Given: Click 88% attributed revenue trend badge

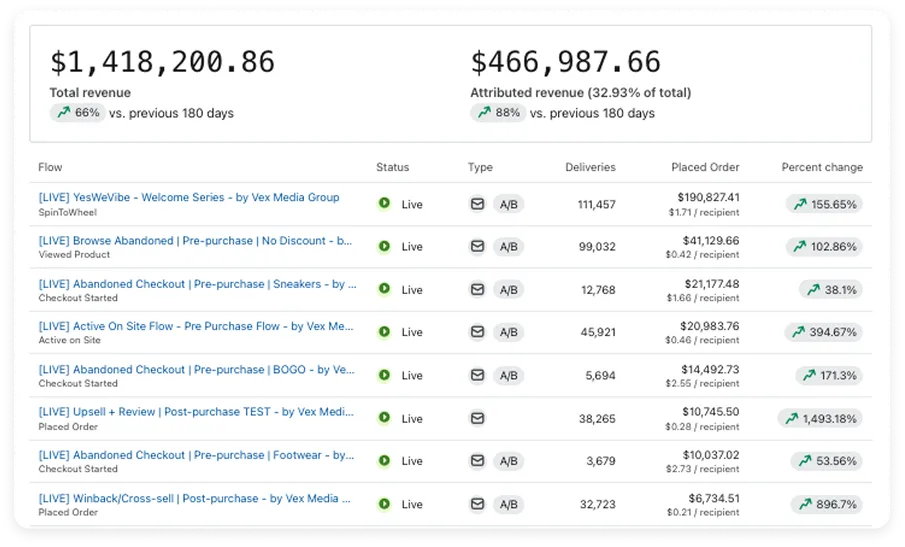Looking at the screenshot, I should pos(499,113).
